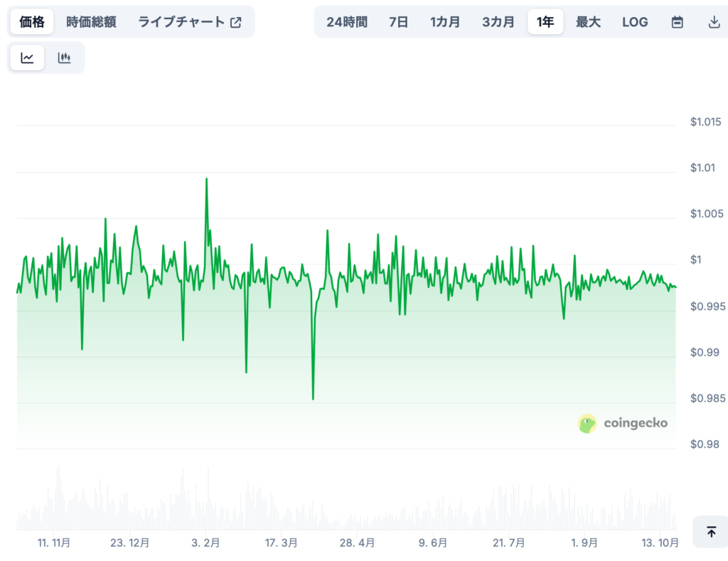
Task: Toggle LOG scale on the chart
Action: pos(635,22)
